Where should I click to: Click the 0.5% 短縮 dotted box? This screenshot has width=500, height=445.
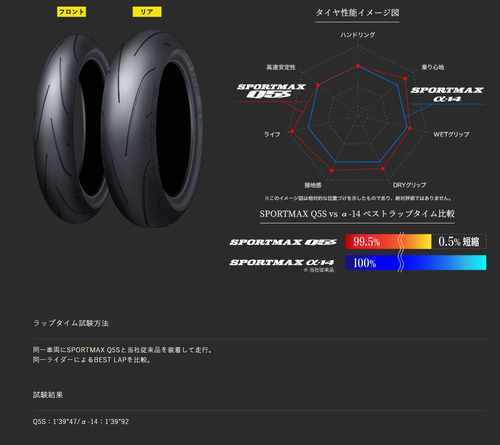tap(459, 241)
